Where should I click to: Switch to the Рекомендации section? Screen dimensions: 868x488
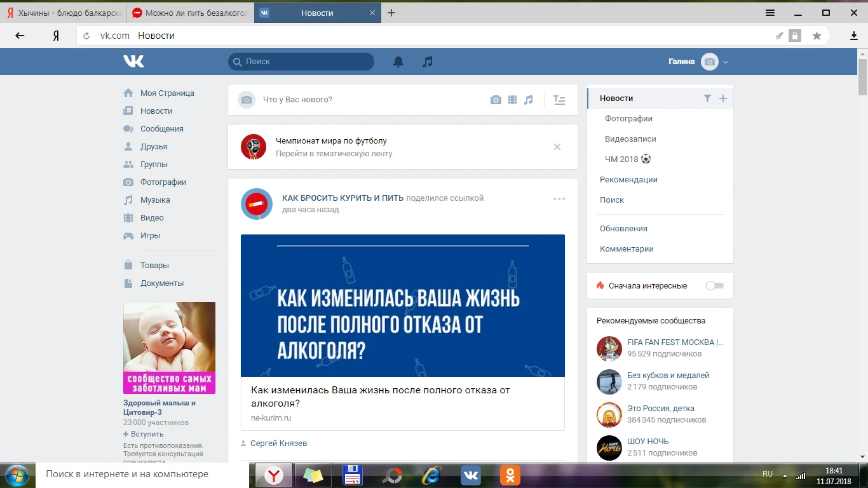628,180
